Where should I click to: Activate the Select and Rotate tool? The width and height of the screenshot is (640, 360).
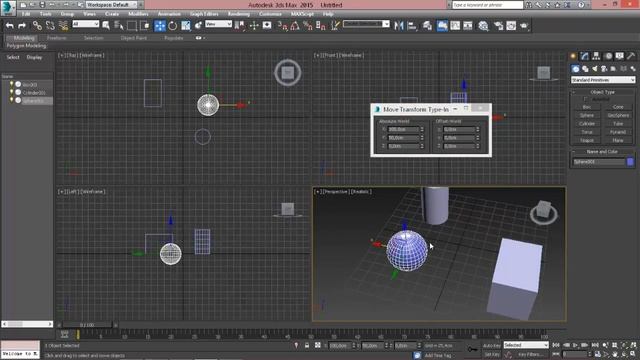coord(173,26)
